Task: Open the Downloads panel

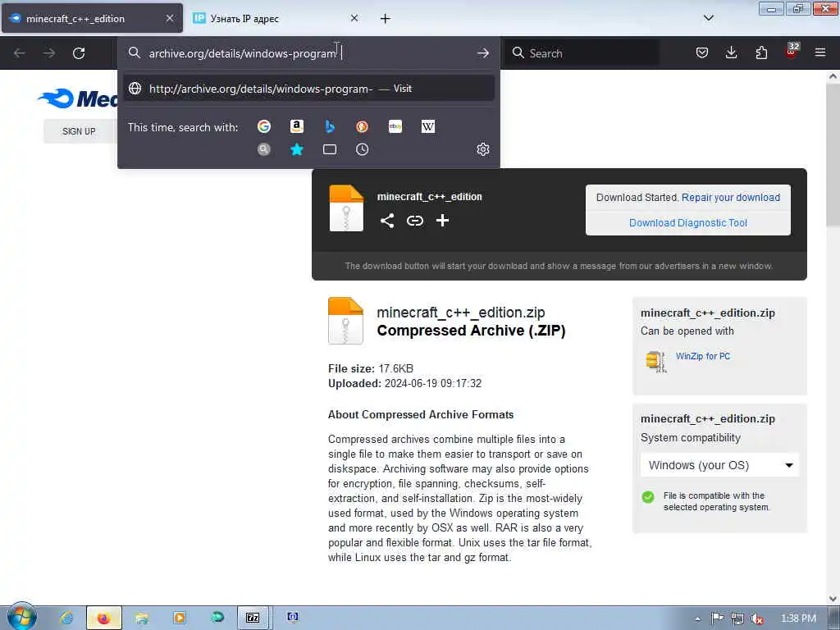Action: click(731, 52)
